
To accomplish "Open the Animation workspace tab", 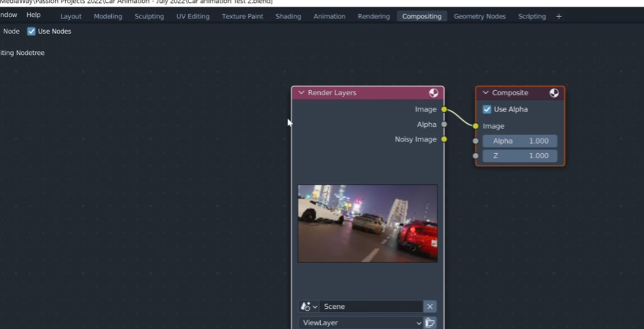I will tap(330, 16).
